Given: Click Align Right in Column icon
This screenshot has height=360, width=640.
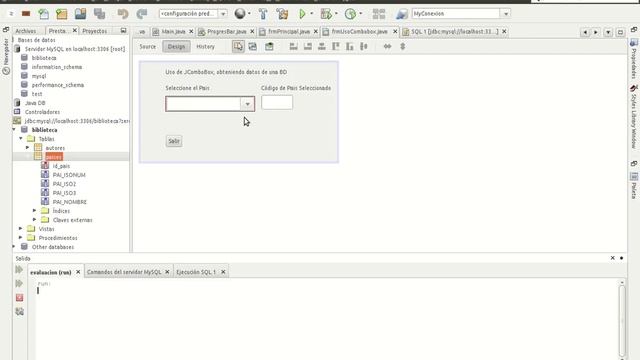Looking at the screenshot, I should (x=308, y=47).
